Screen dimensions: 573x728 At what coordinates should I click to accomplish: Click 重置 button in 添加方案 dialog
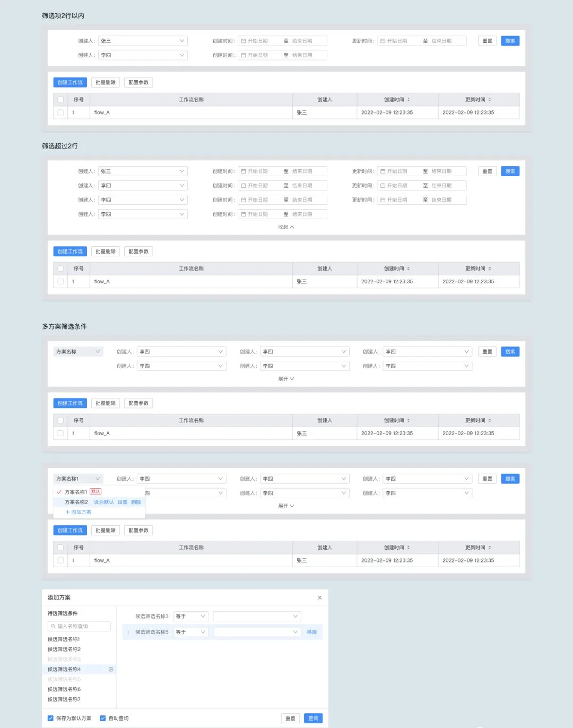(x=290, y=718)
